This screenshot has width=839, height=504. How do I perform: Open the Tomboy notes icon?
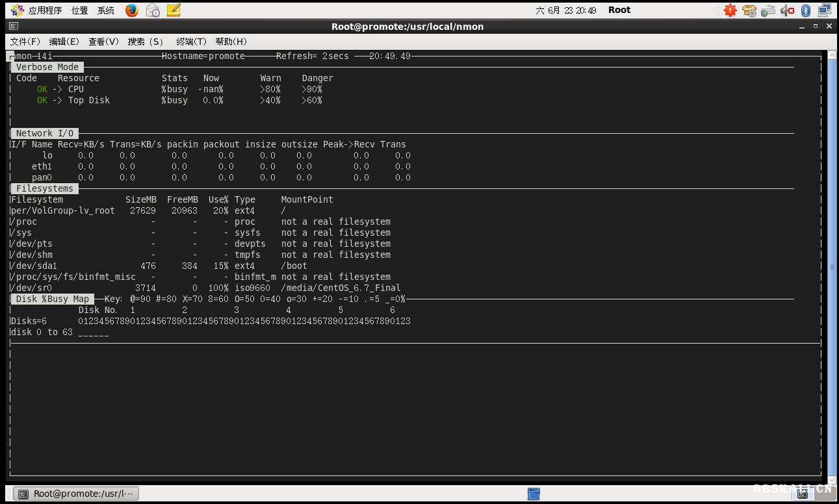pos(173,10)
